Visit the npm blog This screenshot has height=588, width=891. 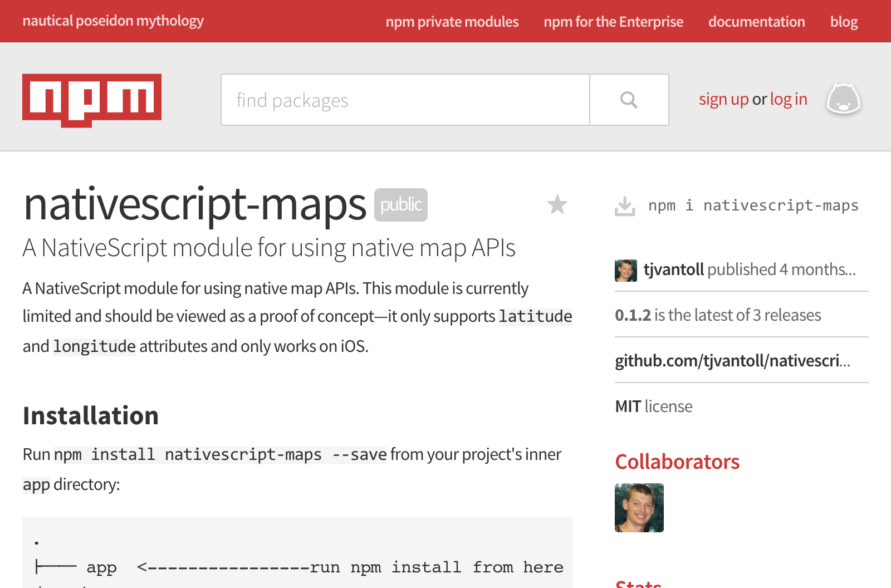click(x=844, y=22)
